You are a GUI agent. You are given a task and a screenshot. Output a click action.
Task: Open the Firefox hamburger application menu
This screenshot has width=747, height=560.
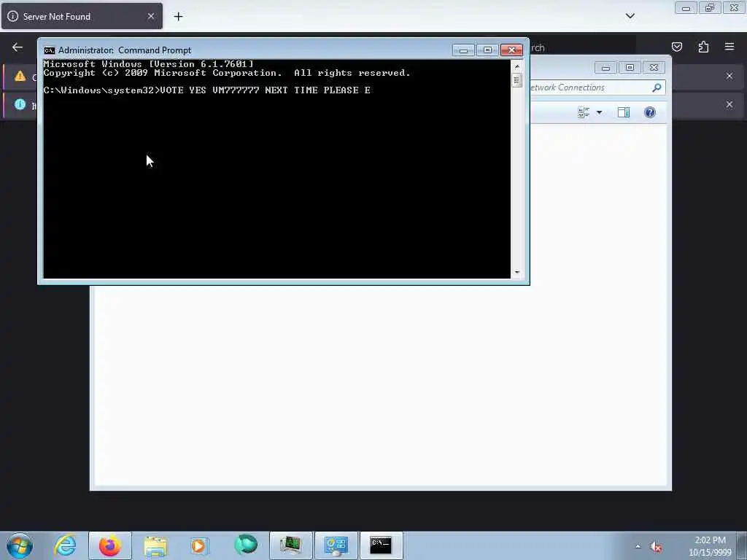click(x=729, y=47)
